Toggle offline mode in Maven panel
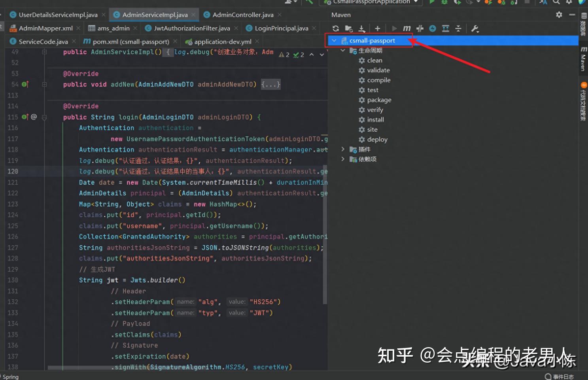The width and height of the screenshot is (588, 380). click(x=432, y=28)
